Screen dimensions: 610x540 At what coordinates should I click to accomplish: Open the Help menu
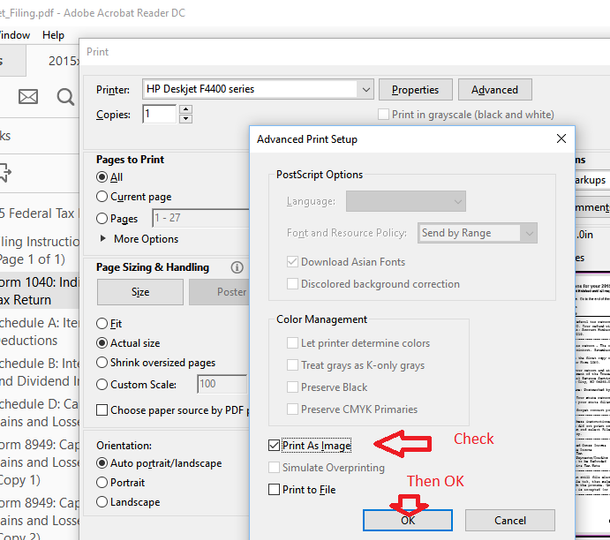53,35
